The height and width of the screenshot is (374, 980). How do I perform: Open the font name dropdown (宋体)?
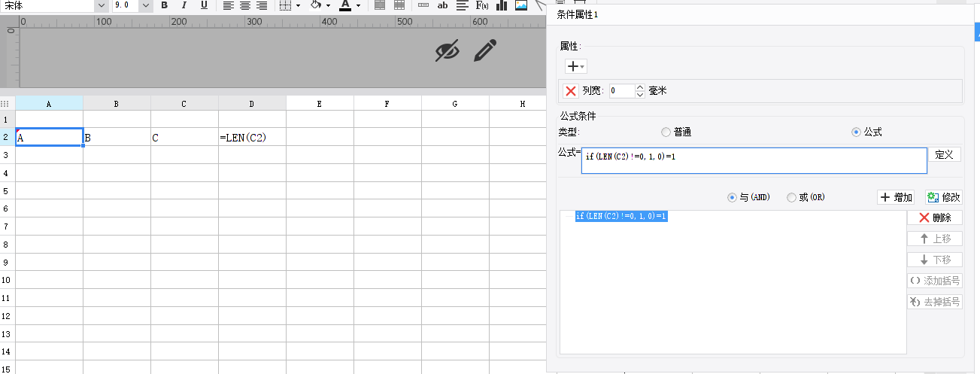click(101, 5)
